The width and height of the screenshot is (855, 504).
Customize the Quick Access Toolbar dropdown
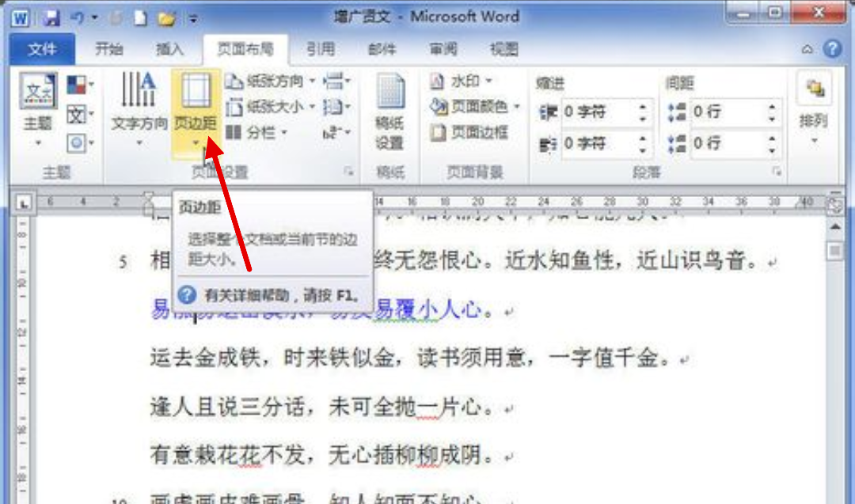(x=194, y=19)
